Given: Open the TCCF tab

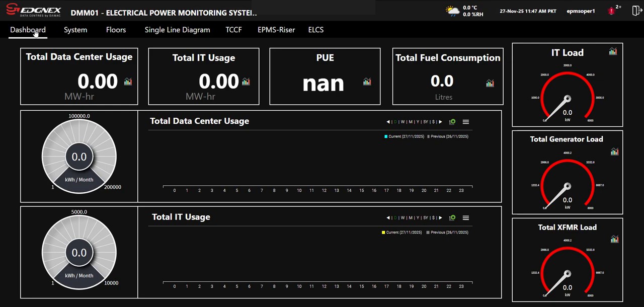Looking at the screenshot, I should [233, 30].
